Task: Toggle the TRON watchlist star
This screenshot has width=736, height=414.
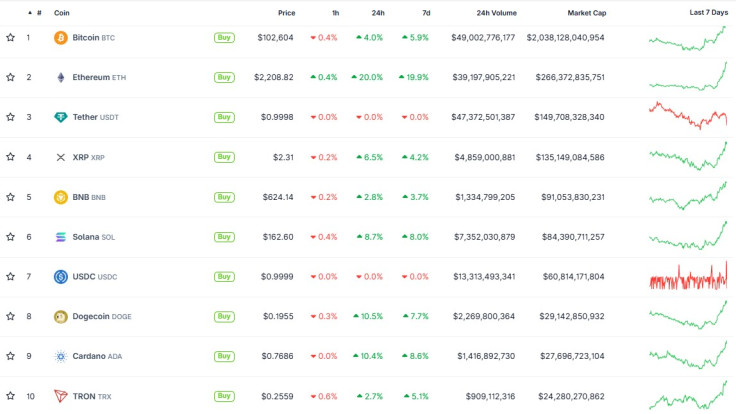Action: coord(10,396)
